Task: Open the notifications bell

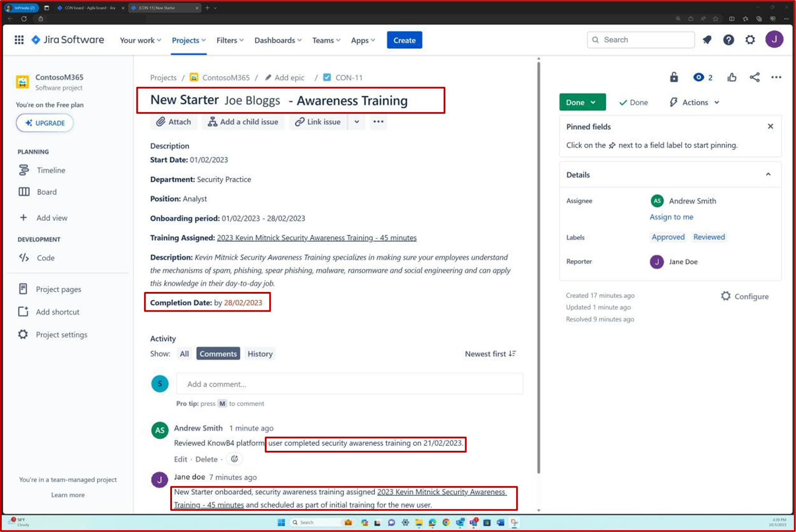Action: pos(706,40)
